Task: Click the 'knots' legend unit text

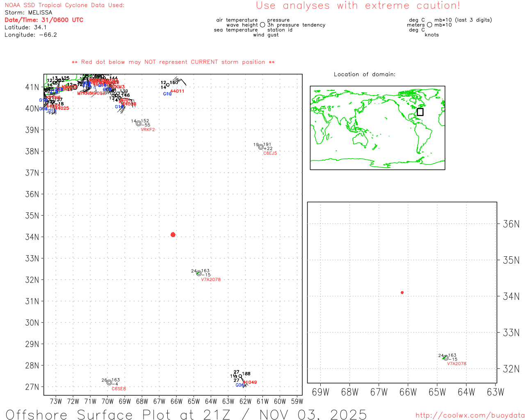Action: coord(432,35)
